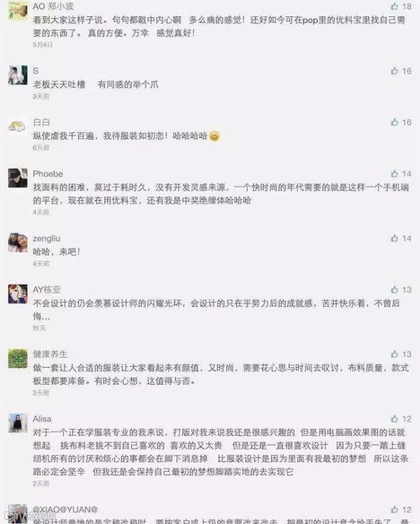Like zengliu's comment with the thumbs-up icon
Screen dimensions: 420x524
(394, 238)
